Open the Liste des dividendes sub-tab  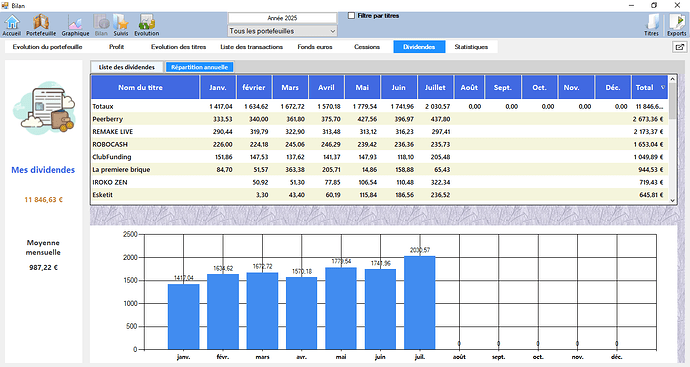pos(127,67)
